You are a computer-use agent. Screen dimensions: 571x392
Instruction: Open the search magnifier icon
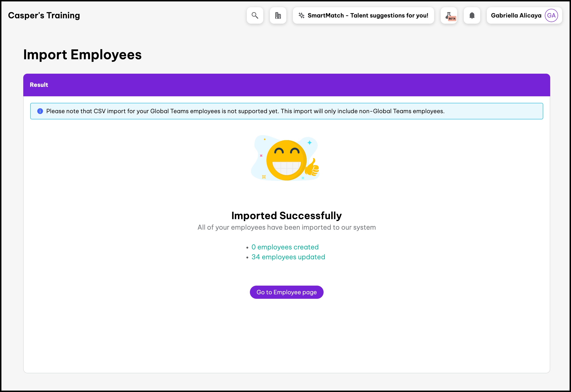click(x=255, y=15)
